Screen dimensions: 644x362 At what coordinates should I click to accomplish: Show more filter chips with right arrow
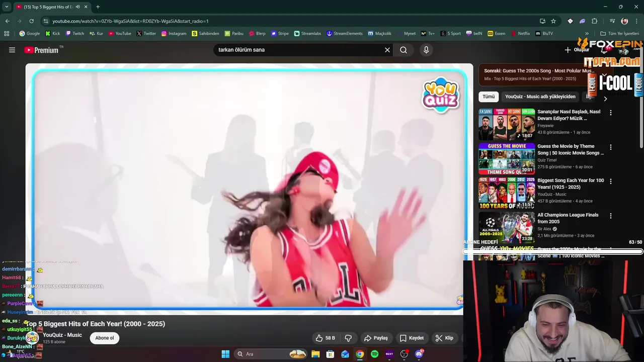click(x=605, y=99)
